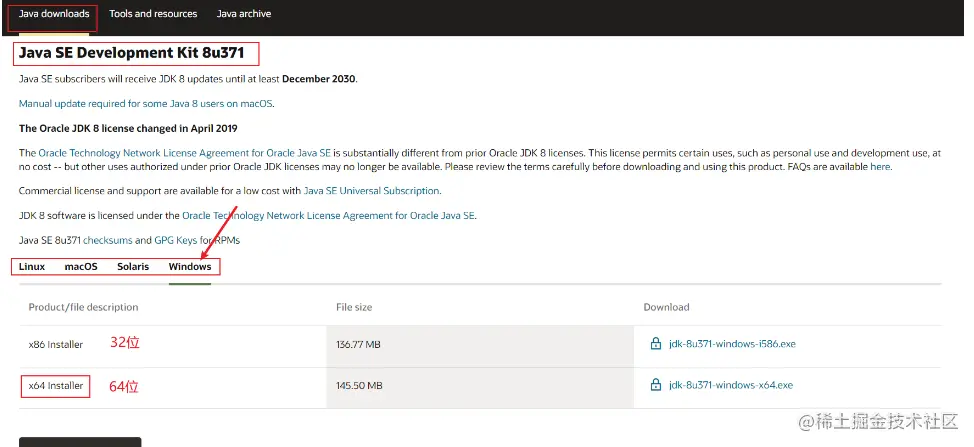Image resolution: width=974 pixels, height=447 pixels.
Task: Click the x86 Installer row label
Action: 56,343
